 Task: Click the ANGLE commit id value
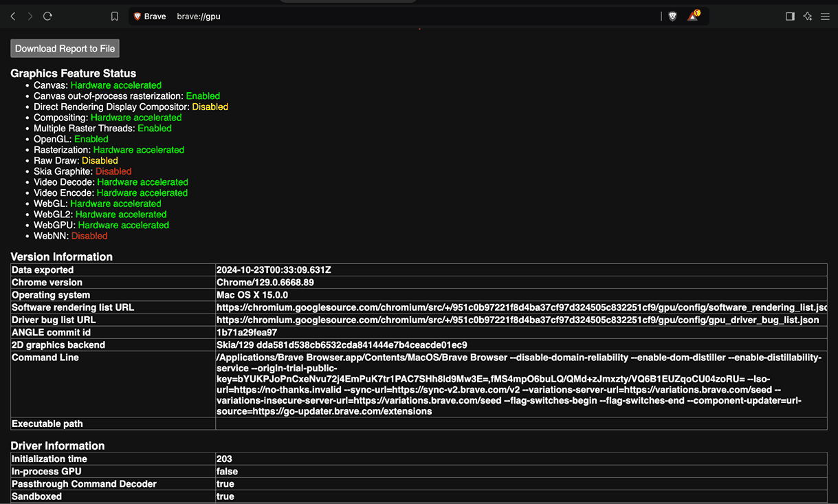coord(247,332)
